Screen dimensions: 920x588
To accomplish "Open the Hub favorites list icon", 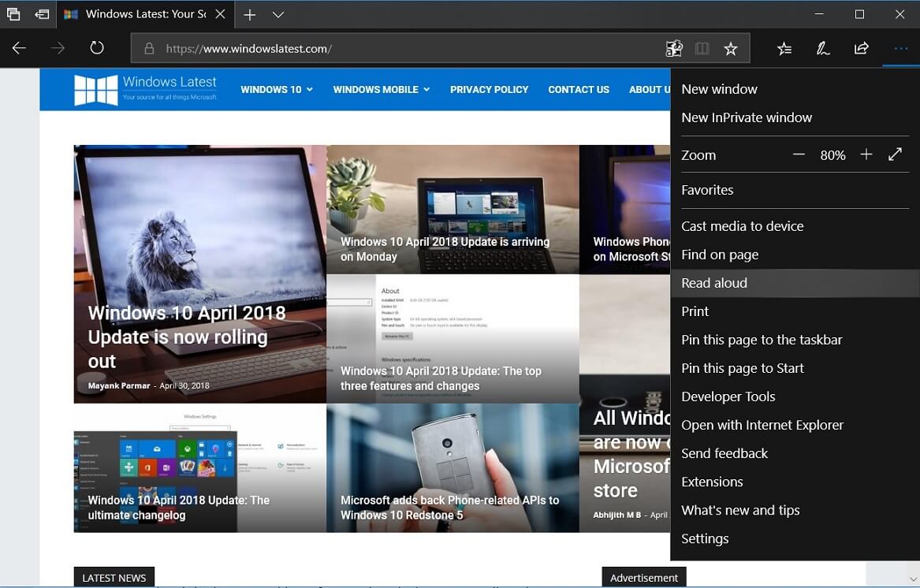I will pyautogui.click(x=784, y=49).
